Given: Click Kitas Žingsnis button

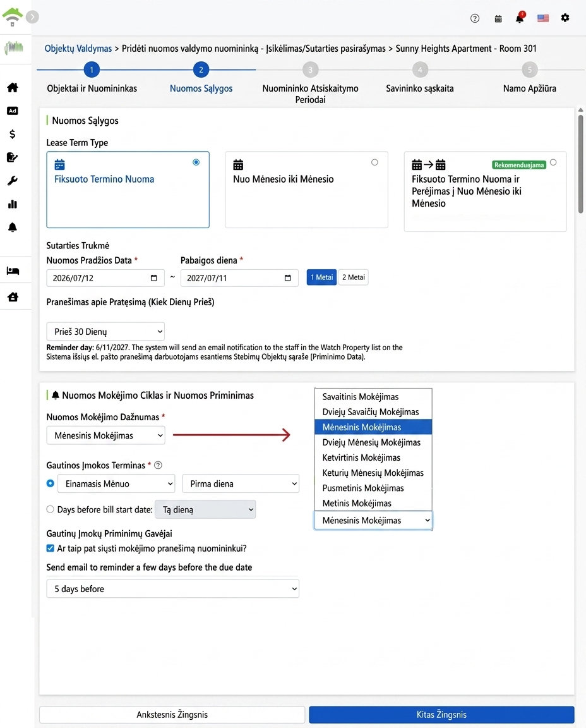Looking at the screenshot, I should (x=441, y=715).
